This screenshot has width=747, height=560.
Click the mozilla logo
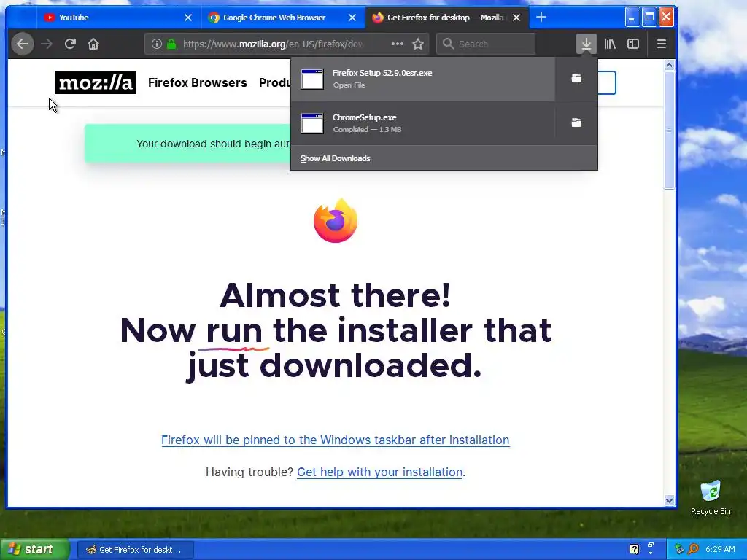click(x=96, y=82)
